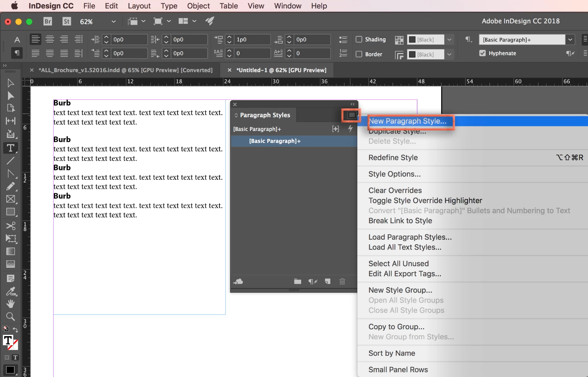Click the Apply Color black swatch
The height and width of the screenshot is (377, 588).
(10, 370)
